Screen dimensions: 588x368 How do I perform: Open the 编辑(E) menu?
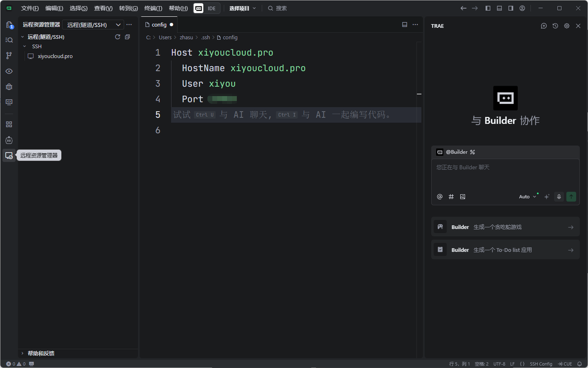tap(54, 8)
